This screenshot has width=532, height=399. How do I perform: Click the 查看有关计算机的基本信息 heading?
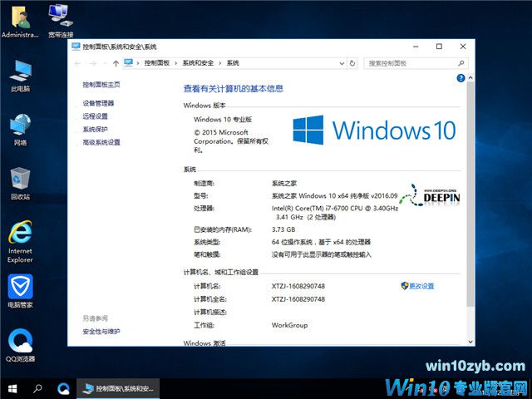pos(233,89)
